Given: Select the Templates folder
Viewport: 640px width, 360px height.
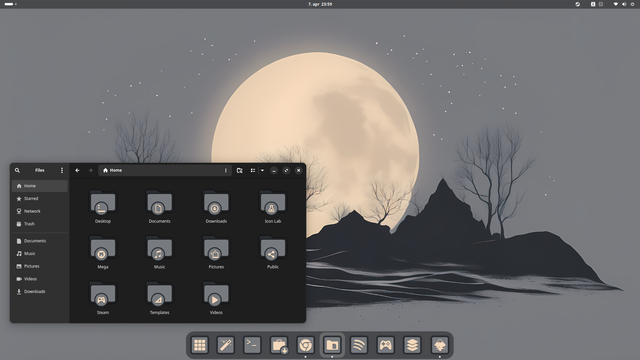Looking at the screenshot, I should [x=159, y=298].
